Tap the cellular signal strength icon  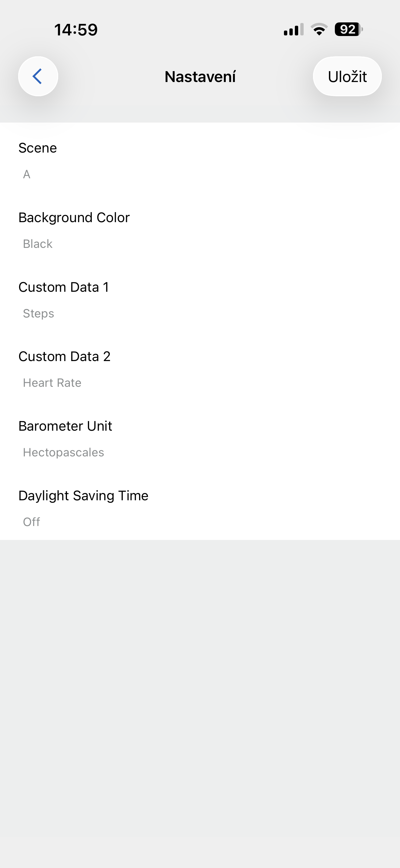pyautogui.click(x=293, y=30)
